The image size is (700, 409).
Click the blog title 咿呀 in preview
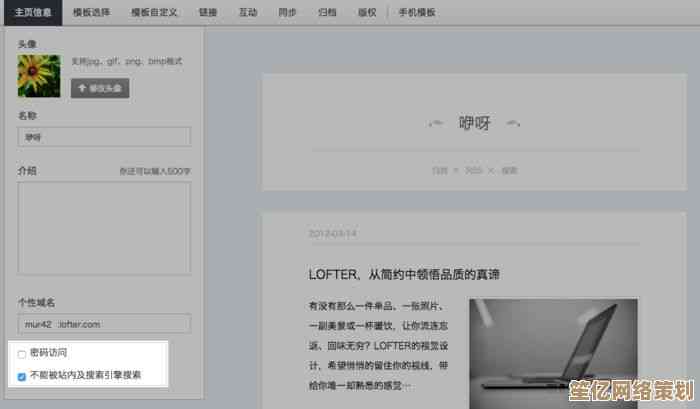click(474, 123)
